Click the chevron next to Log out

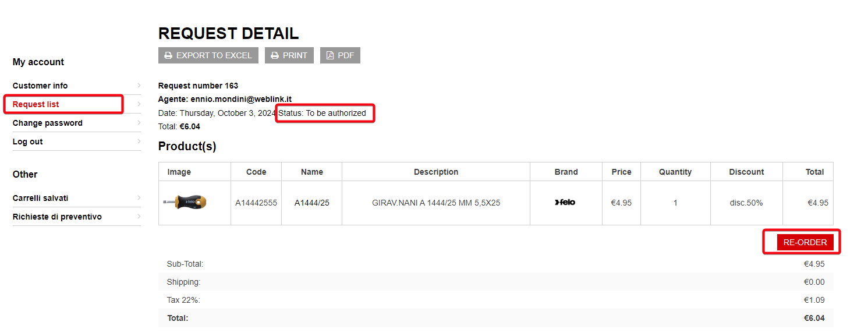139,142
